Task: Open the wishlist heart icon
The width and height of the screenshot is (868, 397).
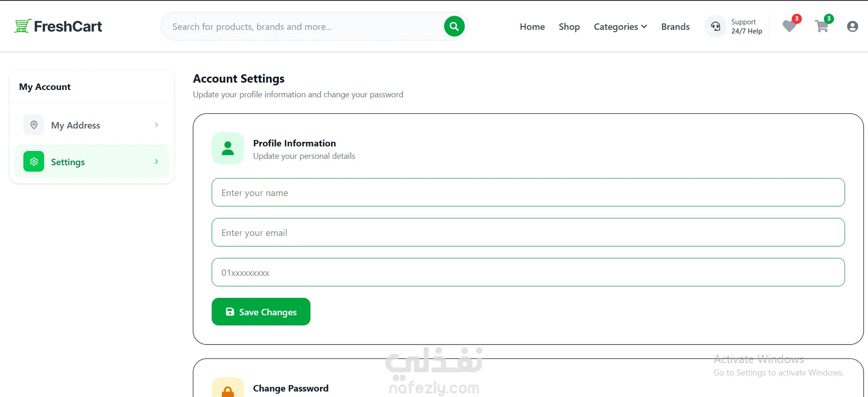Action: [x=789, y=26]
